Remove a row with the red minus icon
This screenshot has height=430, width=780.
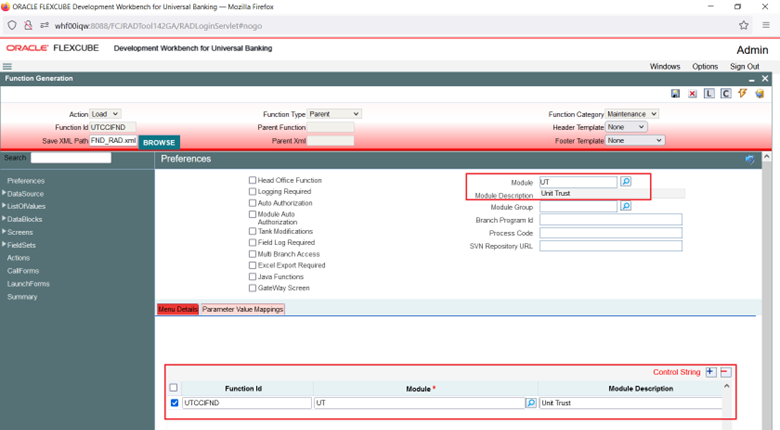[726, 372]
